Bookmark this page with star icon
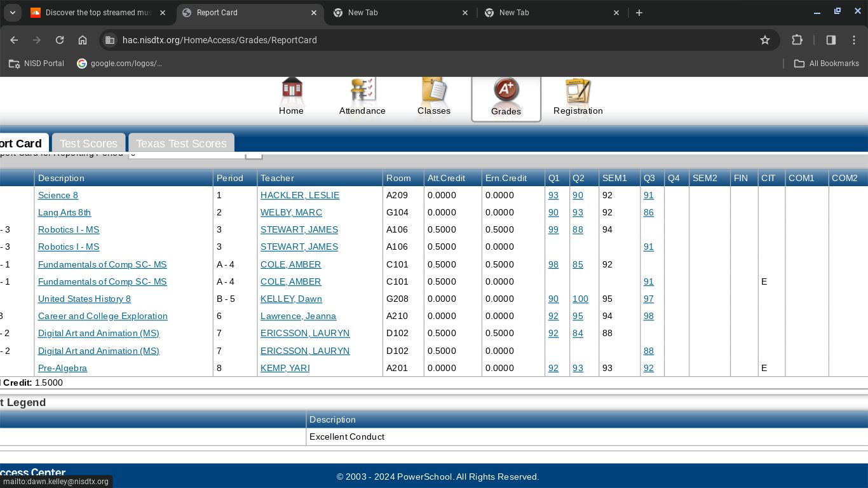The width and height of the screenshot is (868, 488). tap(765, 40)
